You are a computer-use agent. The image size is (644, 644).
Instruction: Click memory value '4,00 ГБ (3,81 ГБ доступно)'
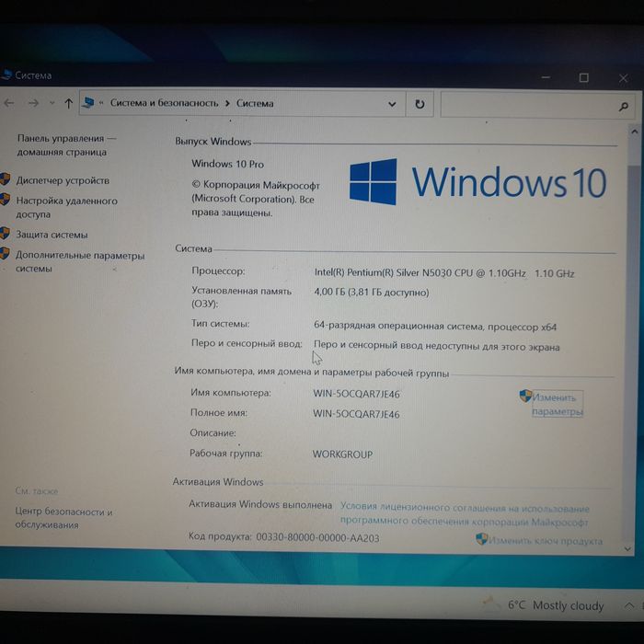(372, 292)
